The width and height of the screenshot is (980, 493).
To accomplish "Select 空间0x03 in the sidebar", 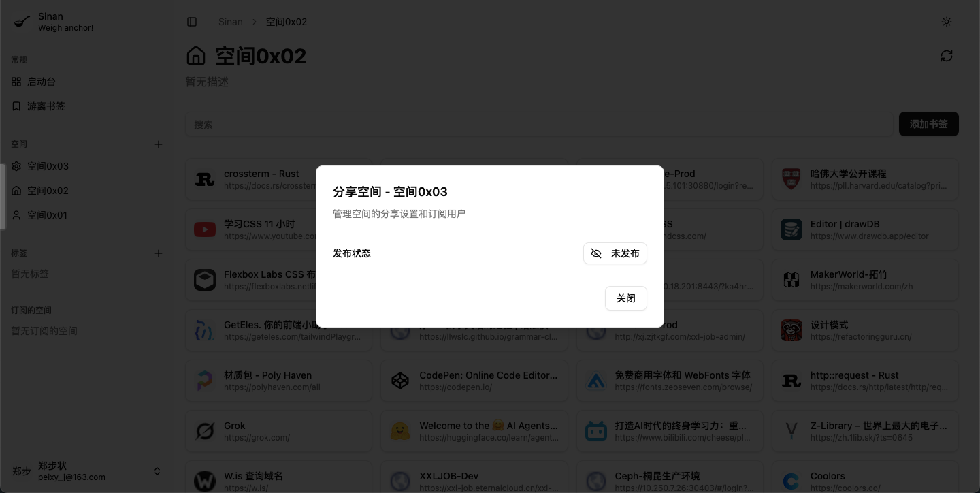I will tap(87, 166).
